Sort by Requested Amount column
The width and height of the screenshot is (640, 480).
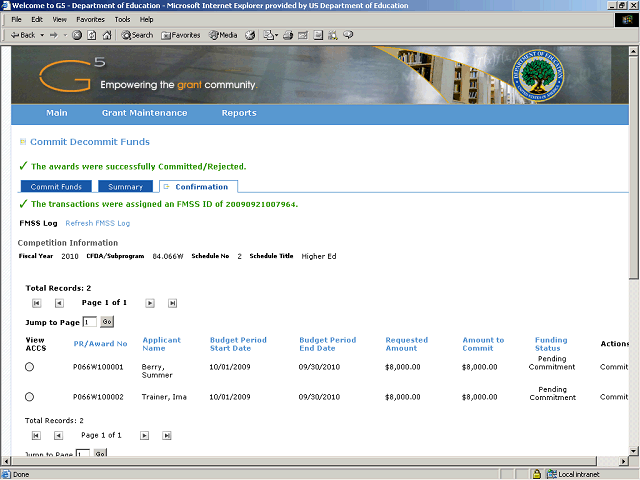coord(407,344)
